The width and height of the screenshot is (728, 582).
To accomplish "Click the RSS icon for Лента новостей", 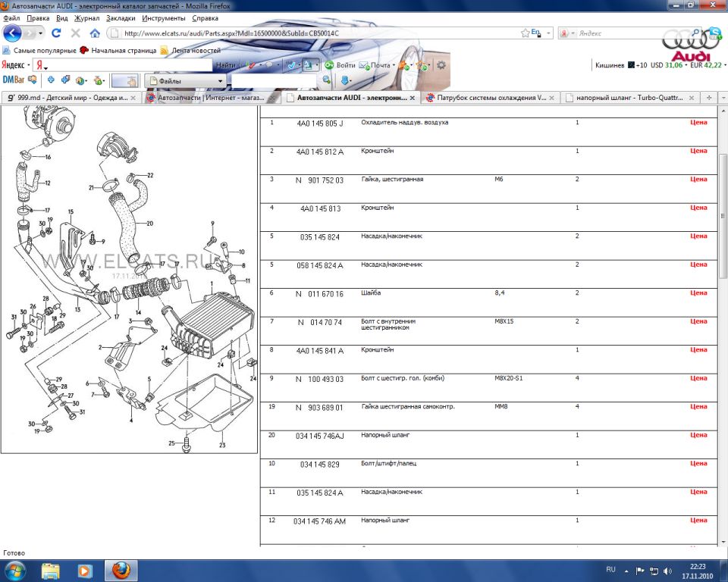I will click(164, 50).
